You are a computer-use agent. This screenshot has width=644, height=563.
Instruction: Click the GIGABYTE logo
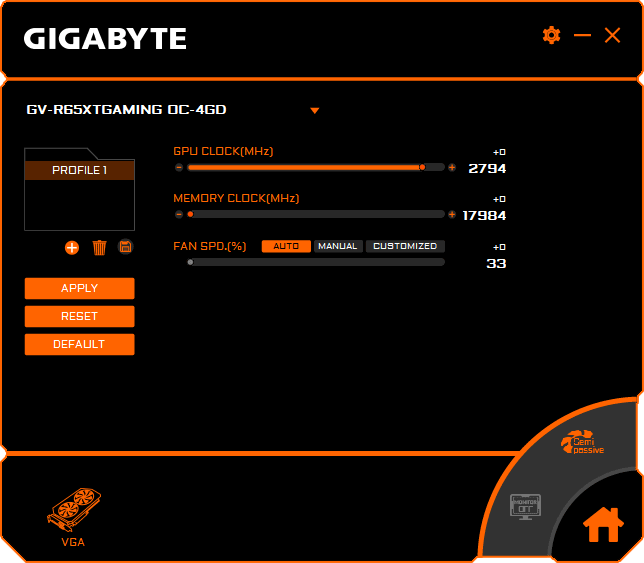click(x=105, y=39)
